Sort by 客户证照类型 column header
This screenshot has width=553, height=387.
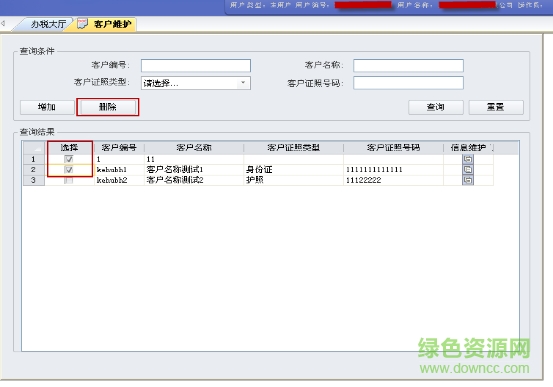pyautogui.click(x=293, y=147)
